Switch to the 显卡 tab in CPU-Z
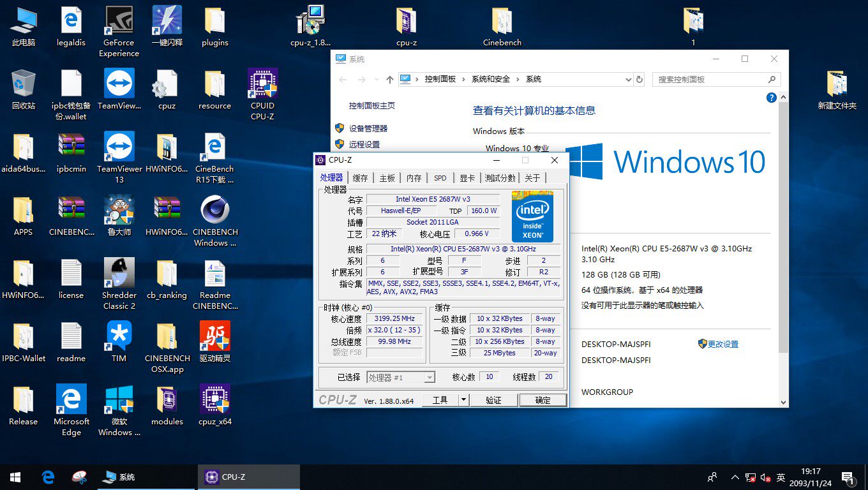This screenshot has height=490, width=868. [467, 178]
